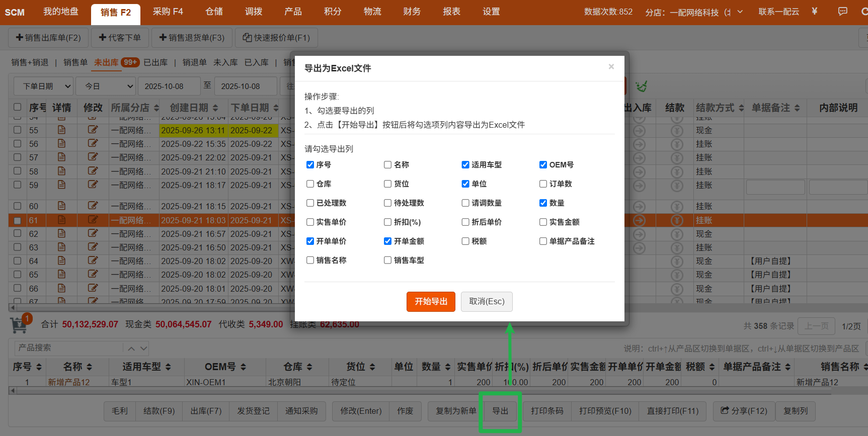Open the chat message icon in header

(842, 12)
